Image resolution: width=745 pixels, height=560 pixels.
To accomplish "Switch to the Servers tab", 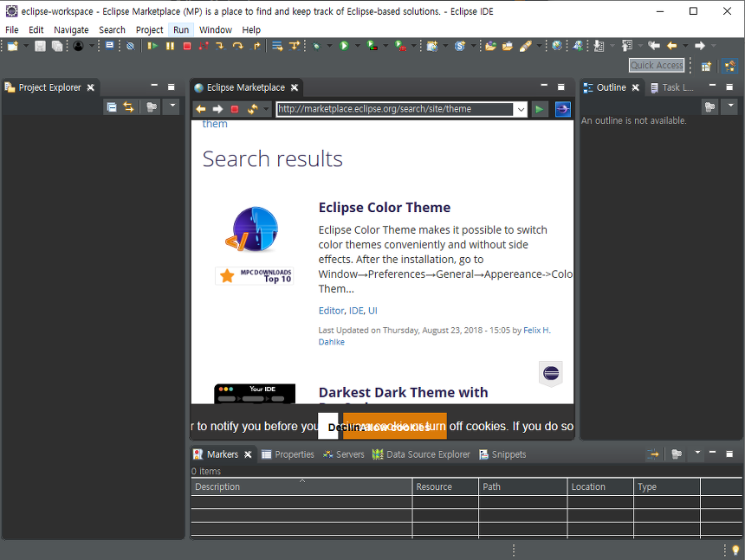I will (344, 454).
